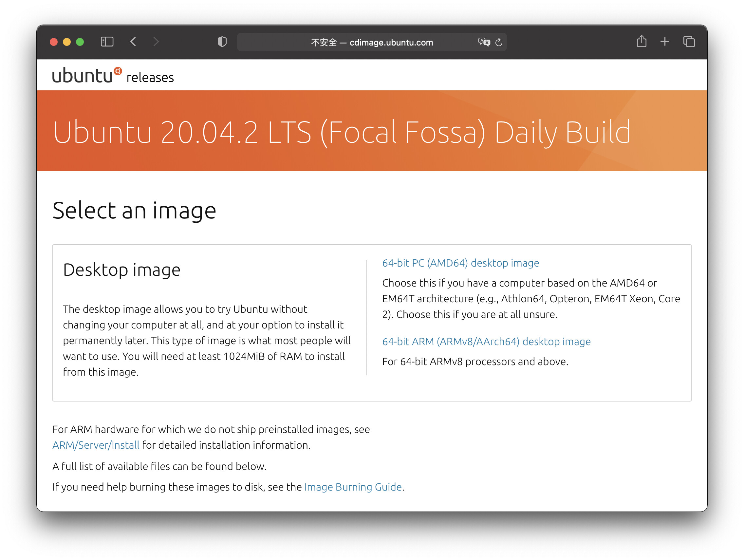
Task: Go back to the previous page
Action: (x=133, y=42)
